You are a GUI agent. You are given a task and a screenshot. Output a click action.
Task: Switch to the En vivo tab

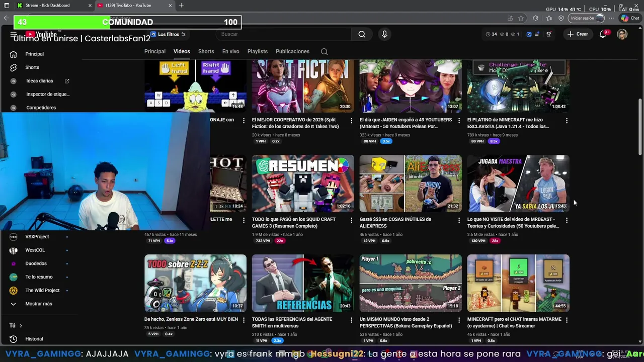230,51
